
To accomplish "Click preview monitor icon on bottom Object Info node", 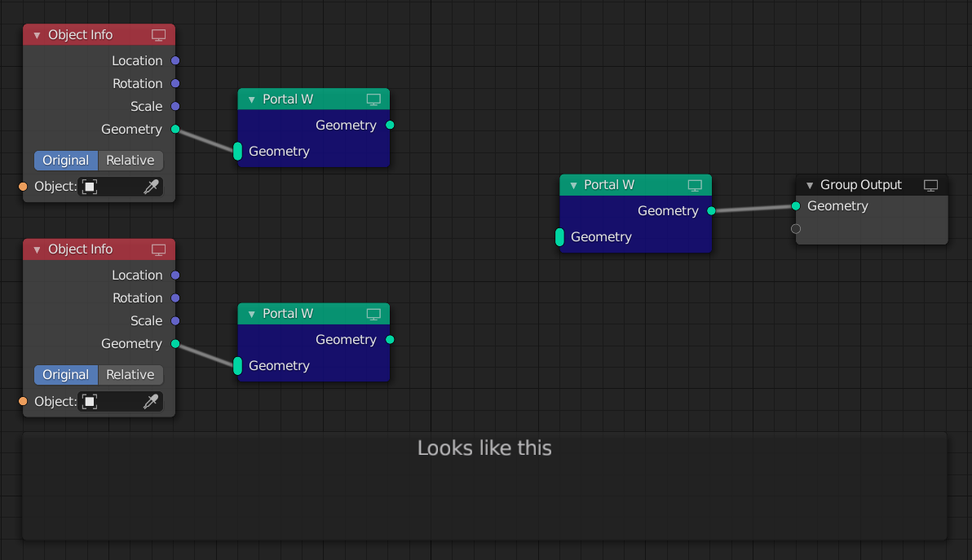I will tap(159, 249).
